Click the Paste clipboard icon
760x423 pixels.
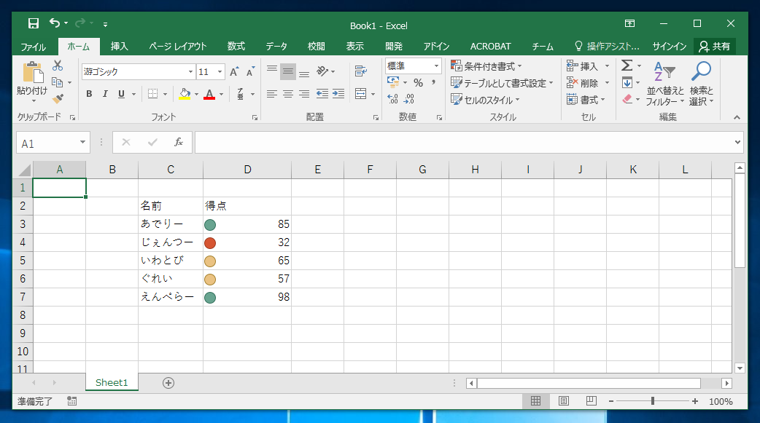tap(33, 73)
